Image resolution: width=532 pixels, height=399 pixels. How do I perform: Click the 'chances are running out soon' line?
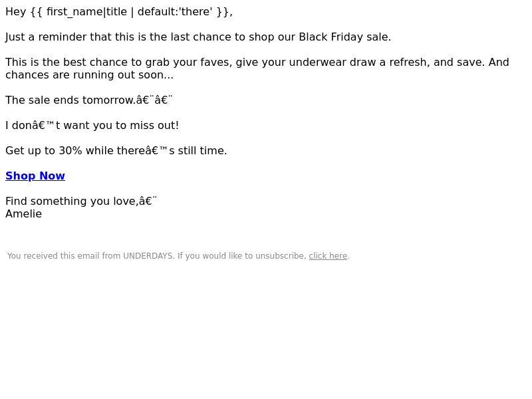pos(89,75)
